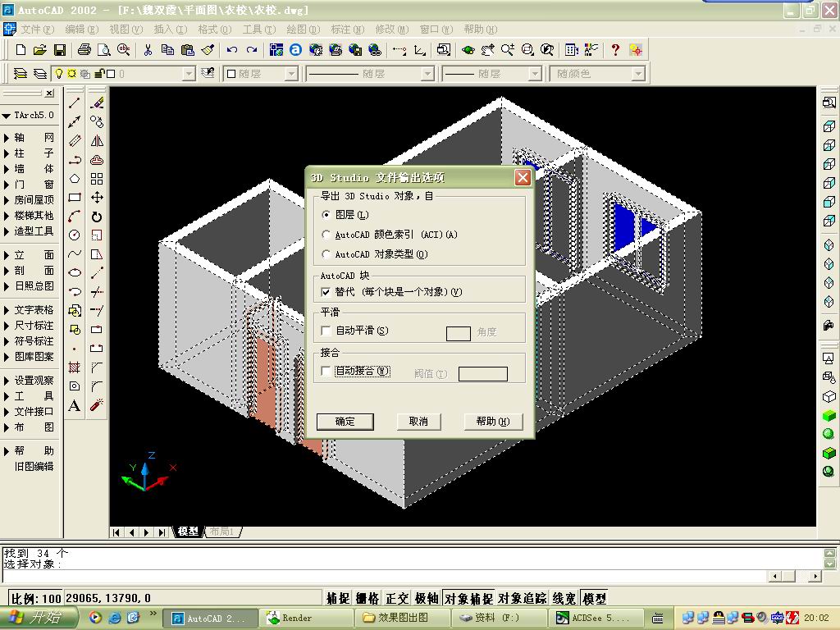
Task: Toggle 捕捉 snap in the status bar
Action: (x=338, y=598)
